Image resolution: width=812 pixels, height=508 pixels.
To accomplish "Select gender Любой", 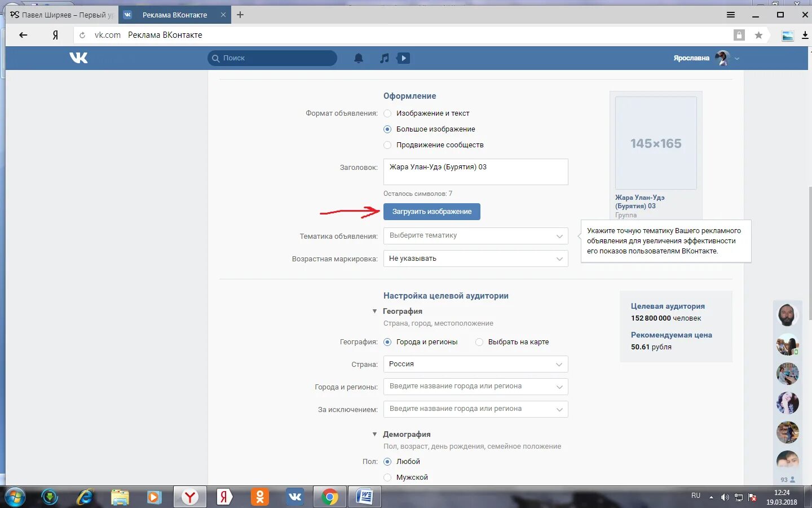I will 387,462.
